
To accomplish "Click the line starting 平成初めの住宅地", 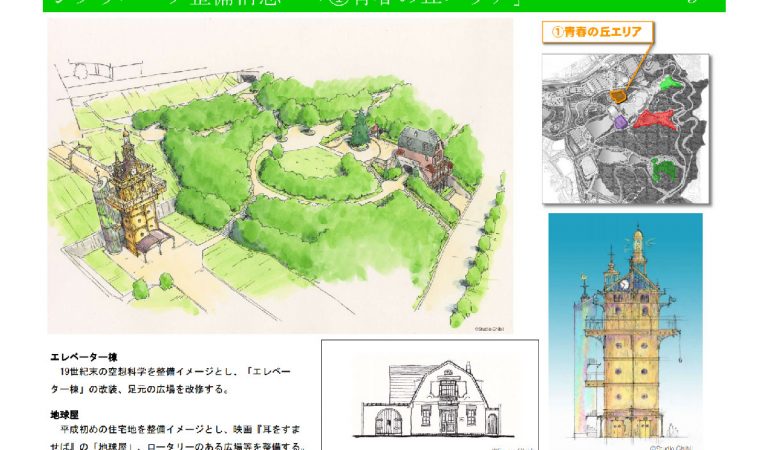I will tap(180, 429).
